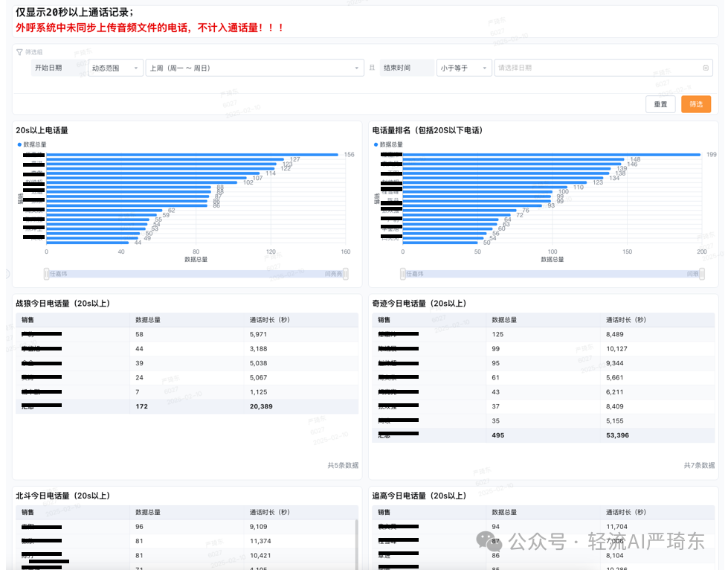Open the 动态范围 dropdown
This screenshot has width=728, height=570.
[x=115, y=68]
